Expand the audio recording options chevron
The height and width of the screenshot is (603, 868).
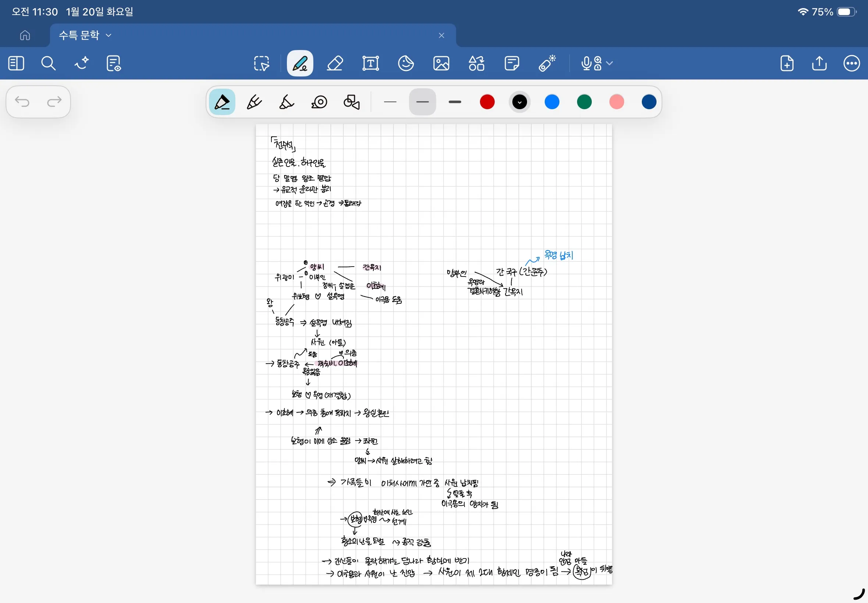coord(609,64)
